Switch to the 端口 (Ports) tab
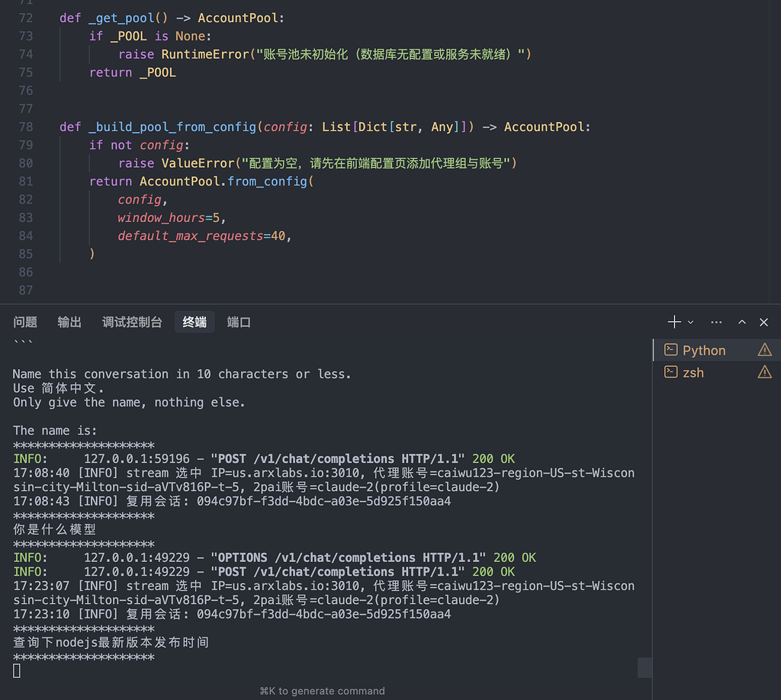781x700 pixels. coord(239,322)
